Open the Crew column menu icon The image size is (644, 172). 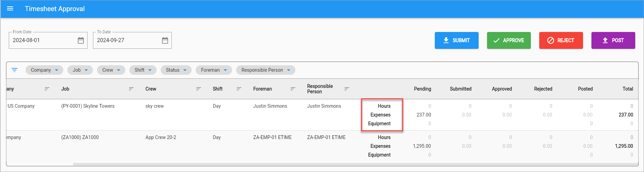199,89
